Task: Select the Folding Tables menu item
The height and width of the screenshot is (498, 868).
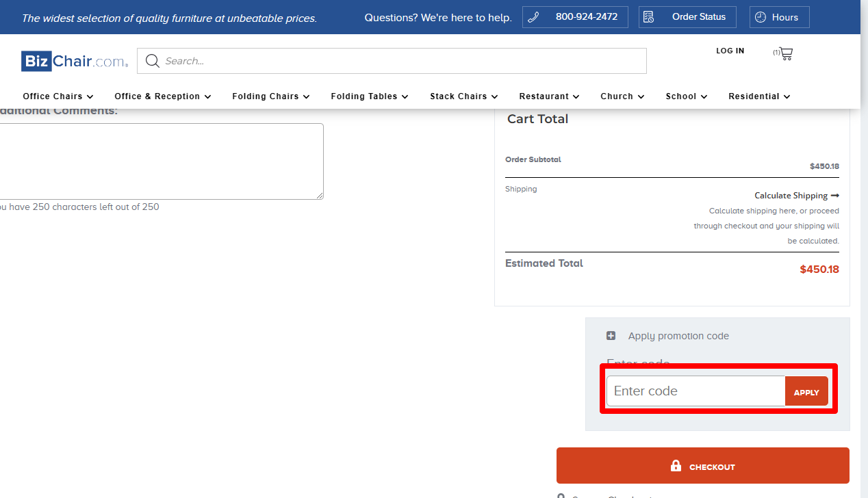Action: (364, 96)
